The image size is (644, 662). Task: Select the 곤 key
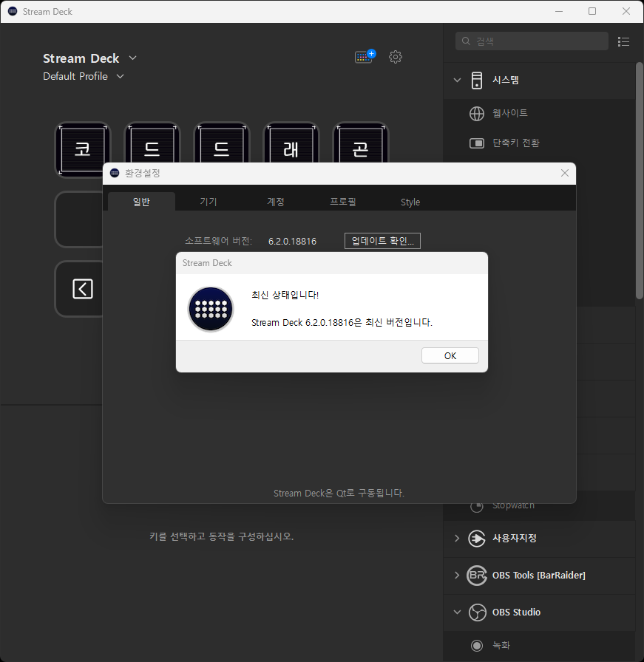coord(361,143)
